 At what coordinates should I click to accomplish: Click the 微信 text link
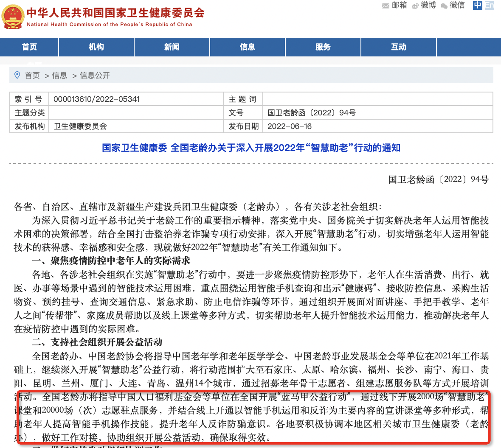[457, 5]
